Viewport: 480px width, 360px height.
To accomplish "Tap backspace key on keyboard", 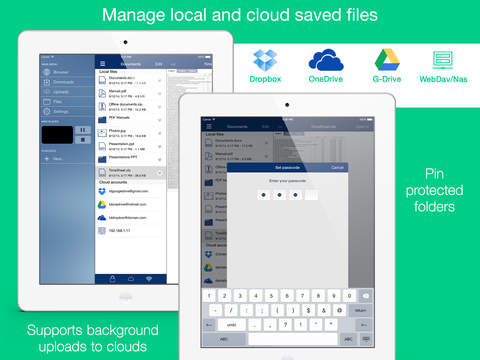I will point(366,296).
